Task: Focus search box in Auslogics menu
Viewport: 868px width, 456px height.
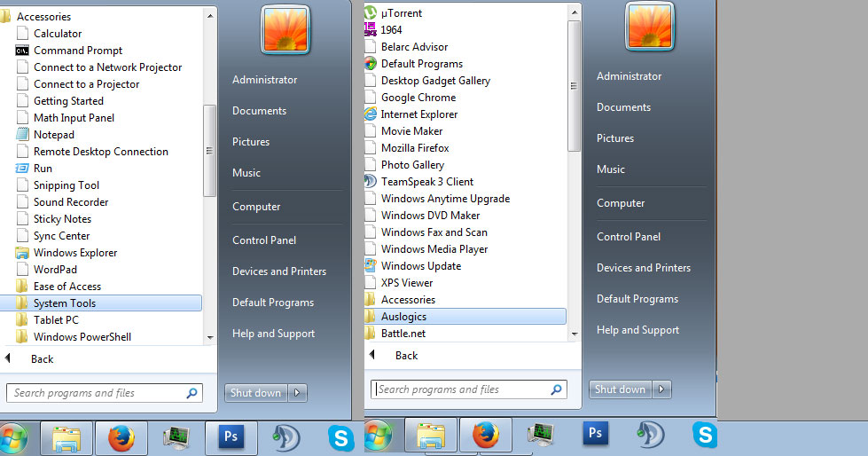Action: click(468, 389)
